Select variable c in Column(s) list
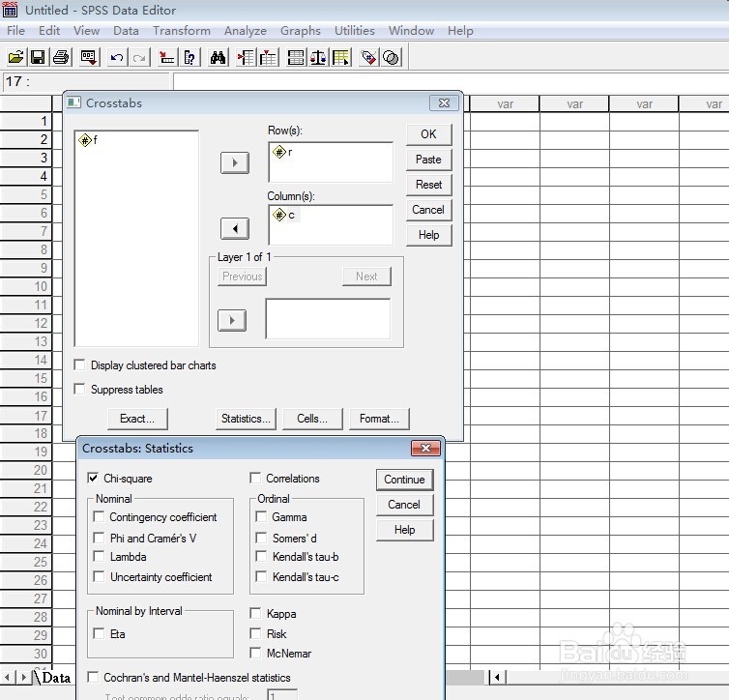 click(284, 215)
